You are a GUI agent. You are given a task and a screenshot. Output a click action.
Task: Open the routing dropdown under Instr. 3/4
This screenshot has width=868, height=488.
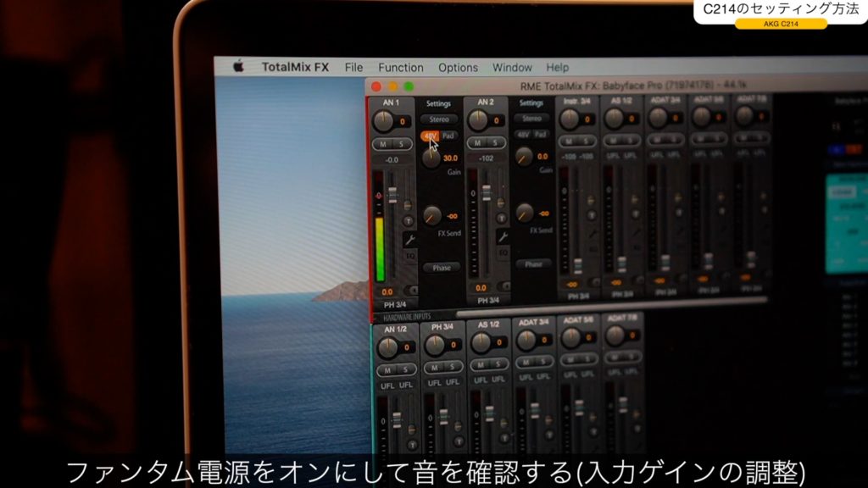point(578,297)
